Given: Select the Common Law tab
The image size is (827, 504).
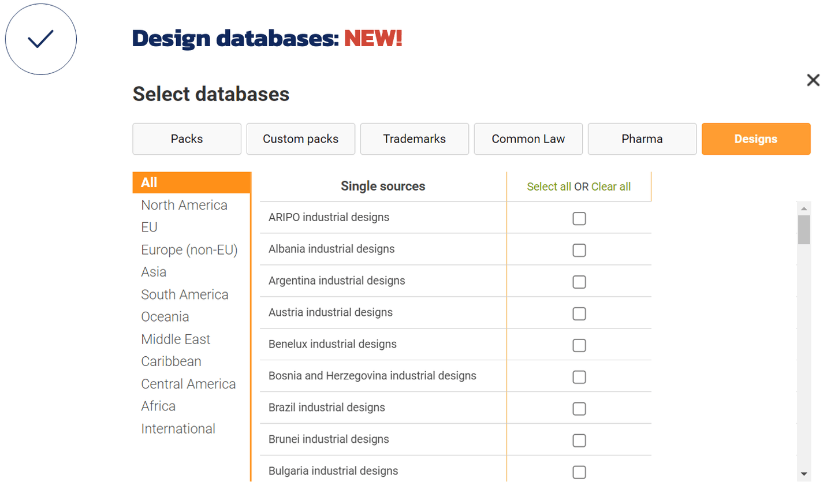Looking at the screenshot, I should pos(528,139).
